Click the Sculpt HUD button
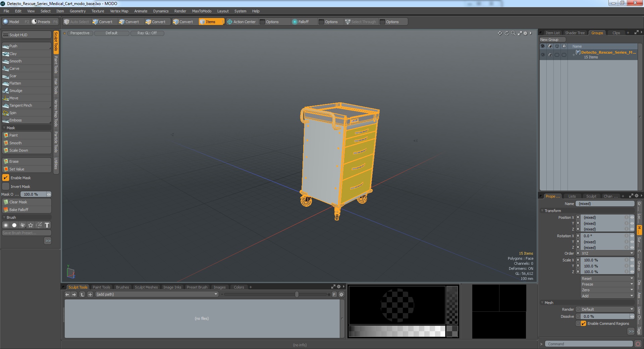 [26, 35]
